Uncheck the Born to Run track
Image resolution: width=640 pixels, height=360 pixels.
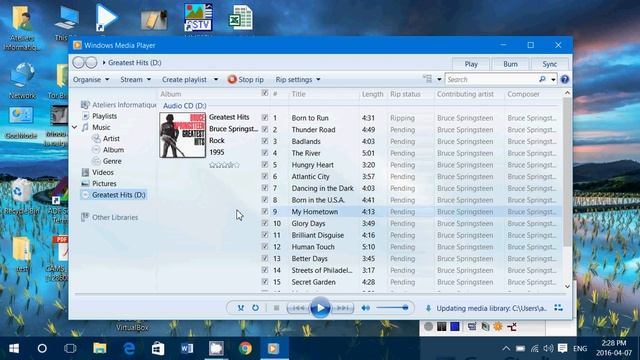point(265,118)
